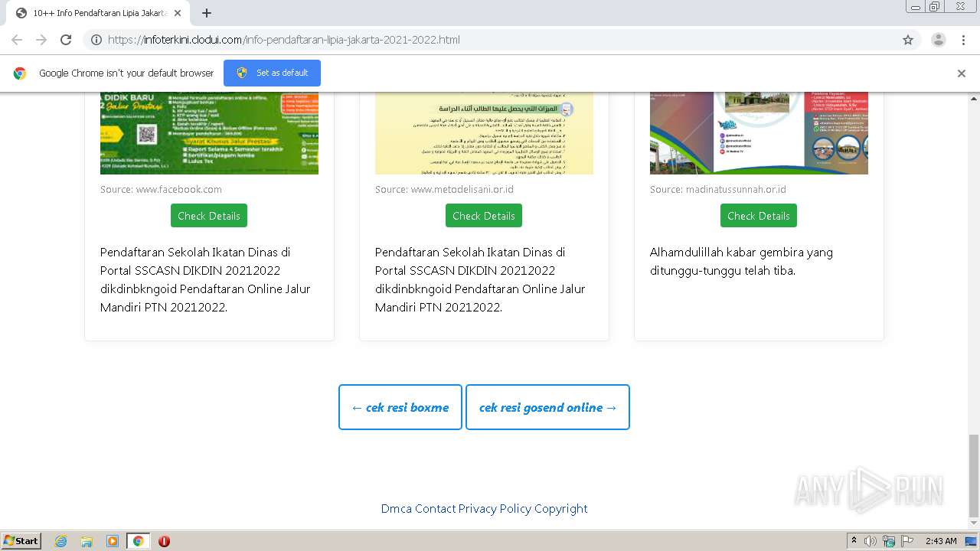The height and width of the screenshot is (551, 980).
Task: Launch Internet Explorer from the taskbar
Action: coord(61,541)
